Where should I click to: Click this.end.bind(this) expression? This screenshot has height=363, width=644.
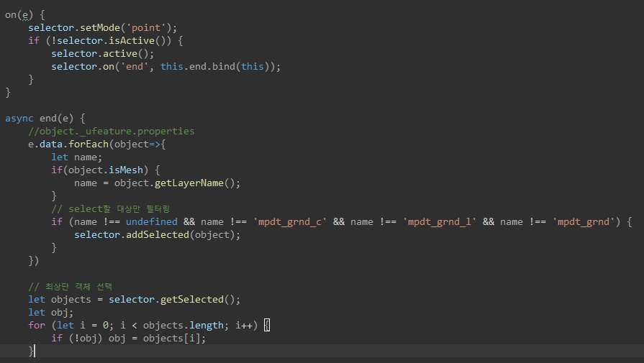coord(215,66)
